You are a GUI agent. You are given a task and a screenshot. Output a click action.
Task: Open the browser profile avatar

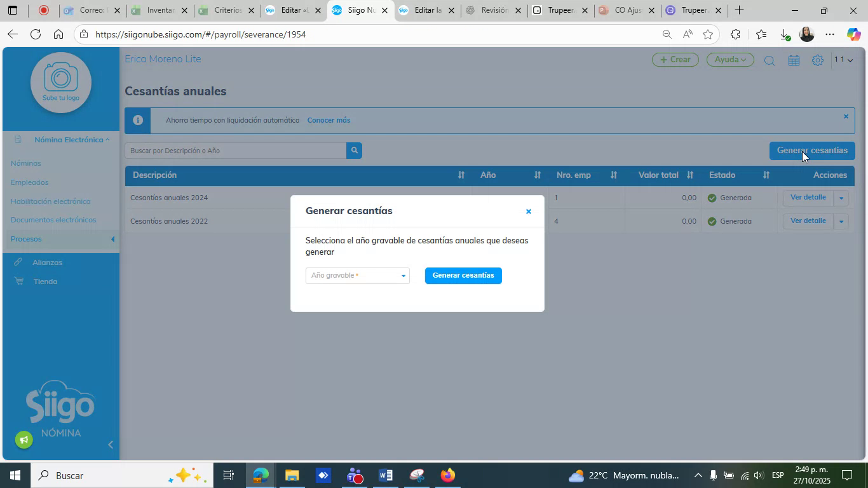pyautogui.click(x=807, y=34)
